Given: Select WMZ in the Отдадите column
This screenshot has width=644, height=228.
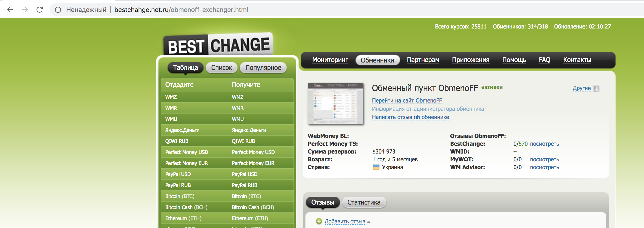Looking at the screenshot, I should (194, 97).
